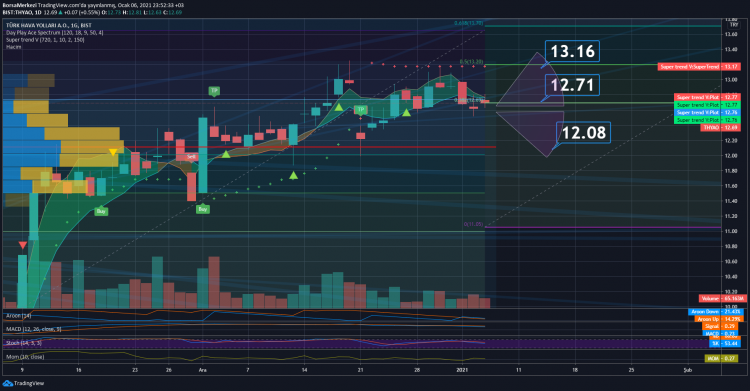Click the 2021 label on time axis
The image size is (750, 391).
coord(462,370)
